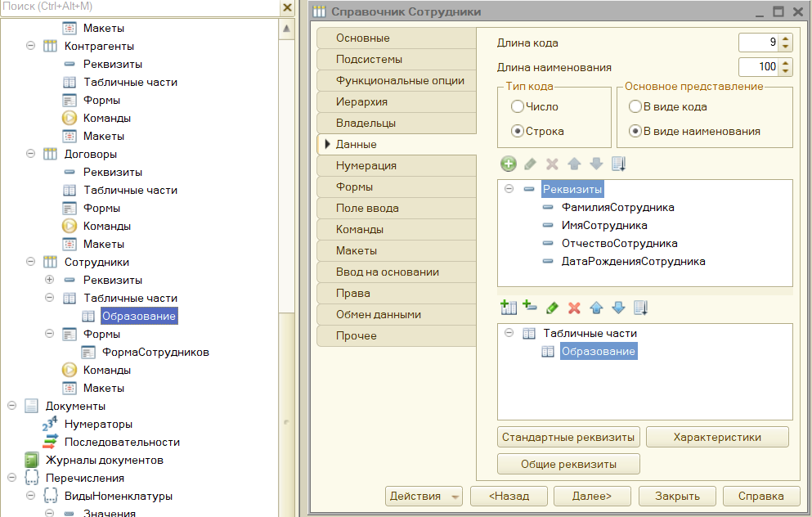Click Справка button
Screen dimensions: 812x517
point(761,496)
